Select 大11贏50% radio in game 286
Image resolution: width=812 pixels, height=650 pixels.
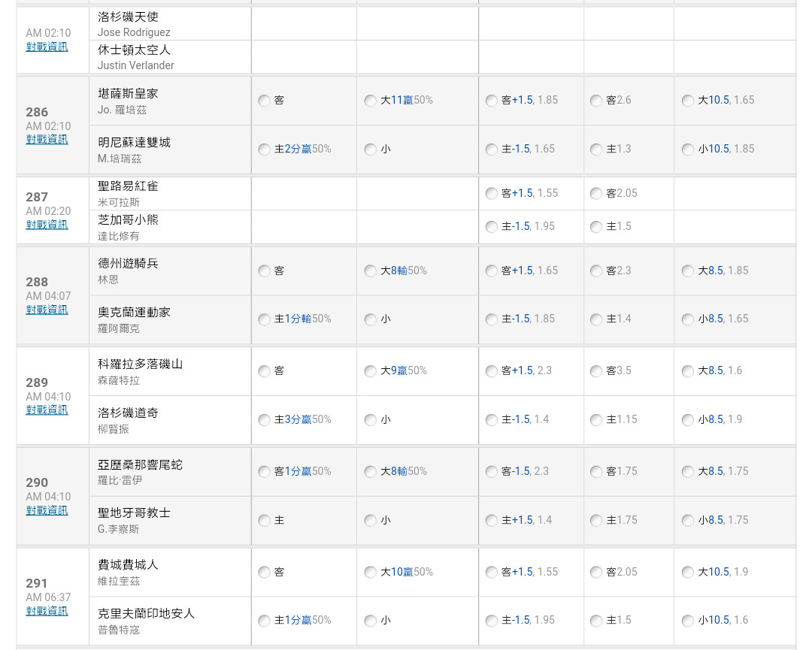point(370,101)
